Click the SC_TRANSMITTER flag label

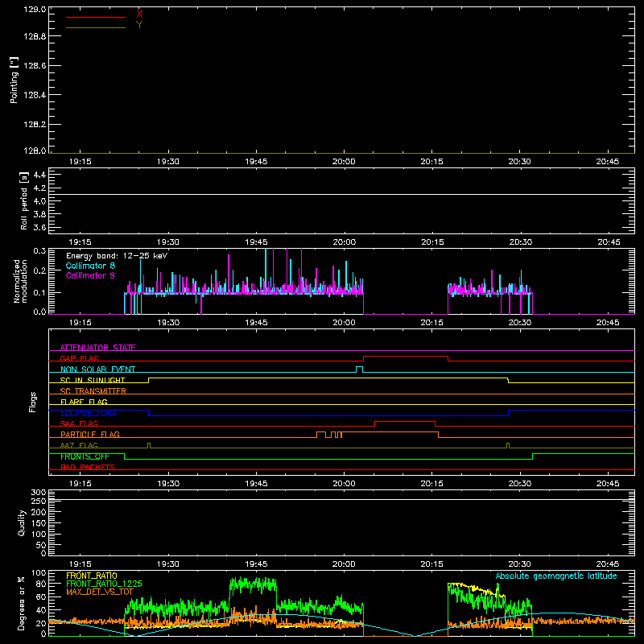pyautogui.click(x=93, y=391)
